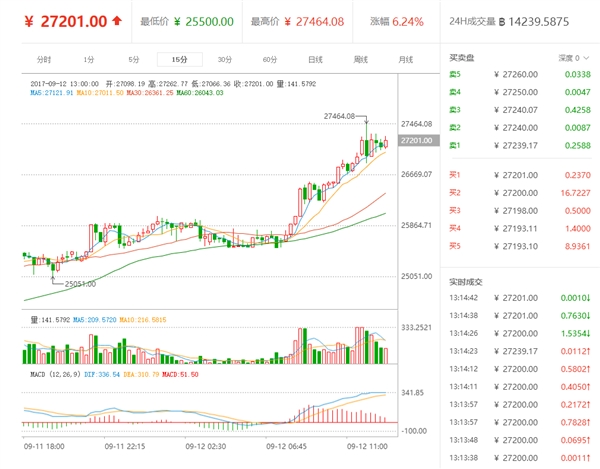Select the 15分 interval tab

179,60
